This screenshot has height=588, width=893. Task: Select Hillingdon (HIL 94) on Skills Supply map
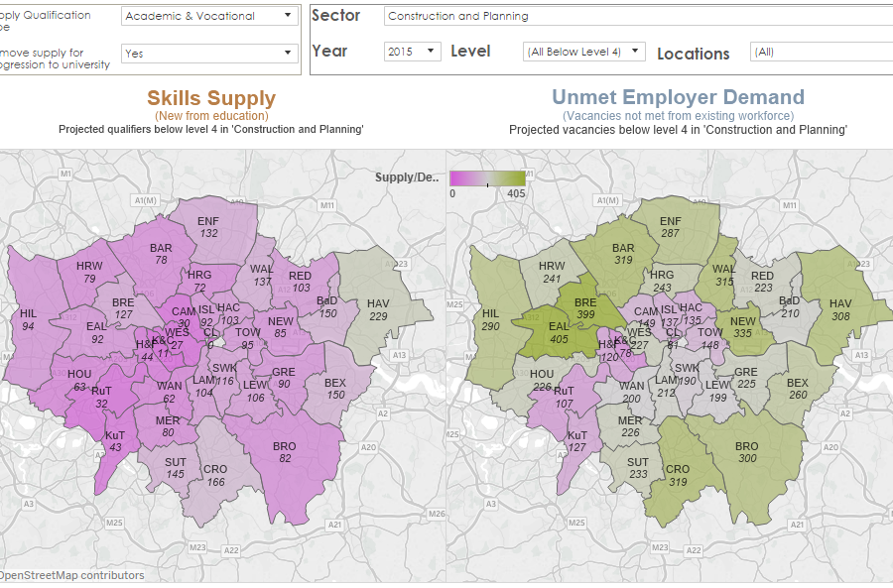click(x=28, y=319)
